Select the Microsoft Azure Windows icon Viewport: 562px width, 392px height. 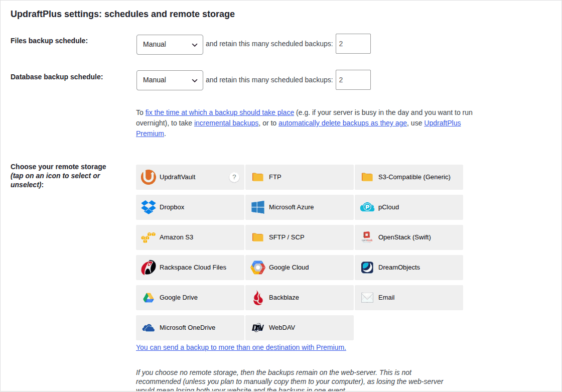tap(258, 207)
